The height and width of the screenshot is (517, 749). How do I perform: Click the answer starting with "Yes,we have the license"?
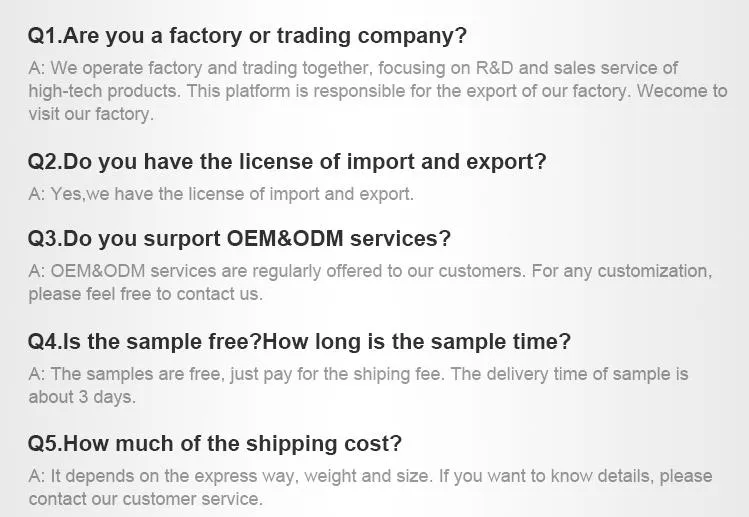pyautogui.click(x=220, y=194)
